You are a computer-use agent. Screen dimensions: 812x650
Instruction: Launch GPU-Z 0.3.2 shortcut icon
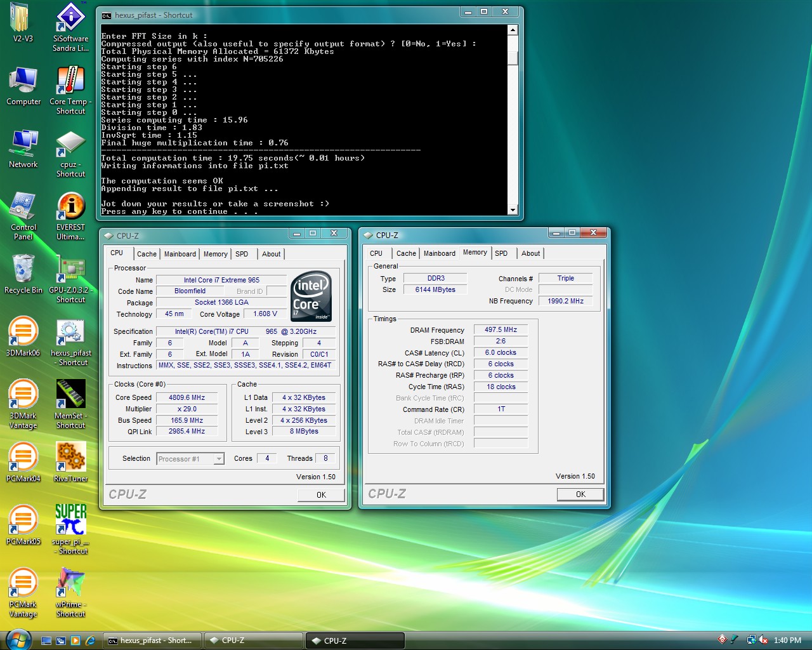(x=70, y=279)
